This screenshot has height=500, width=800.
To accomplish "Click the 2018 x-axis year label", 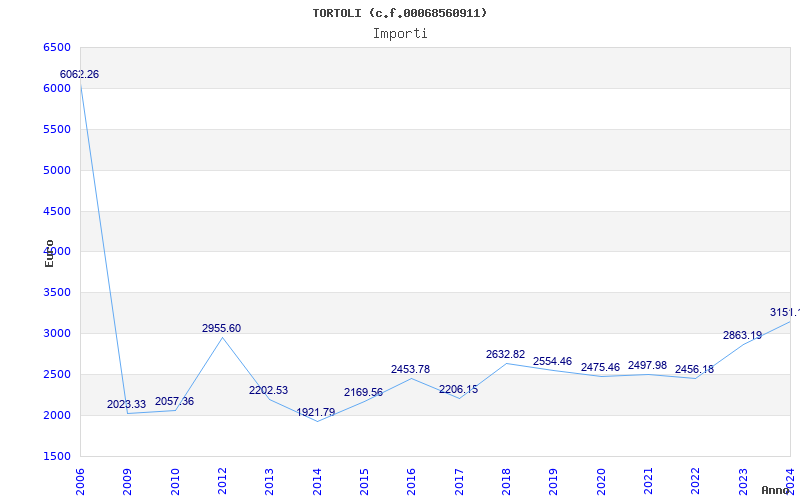I will click(x=506, y=482).
